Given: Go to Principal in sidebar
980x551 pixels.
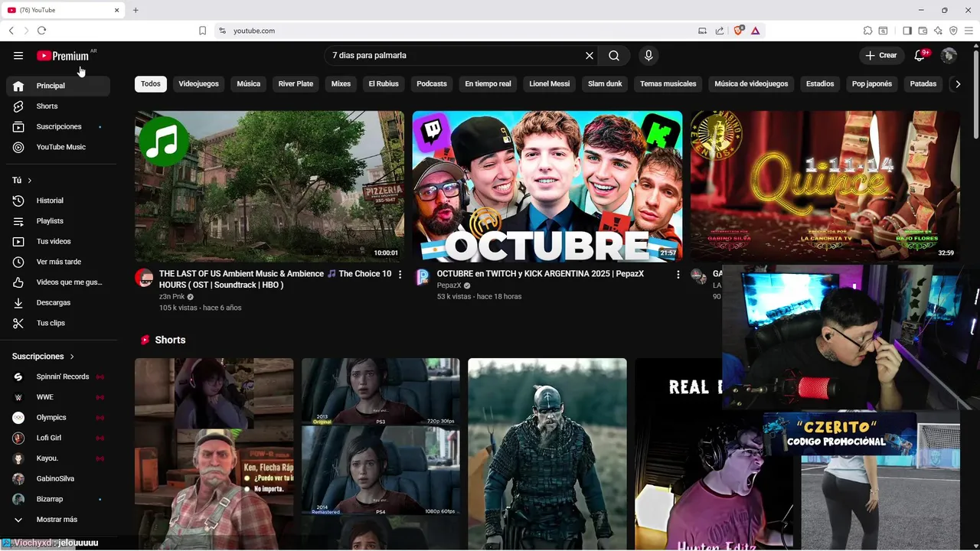Looking at the screenshot, I should (x=58, y=86).
